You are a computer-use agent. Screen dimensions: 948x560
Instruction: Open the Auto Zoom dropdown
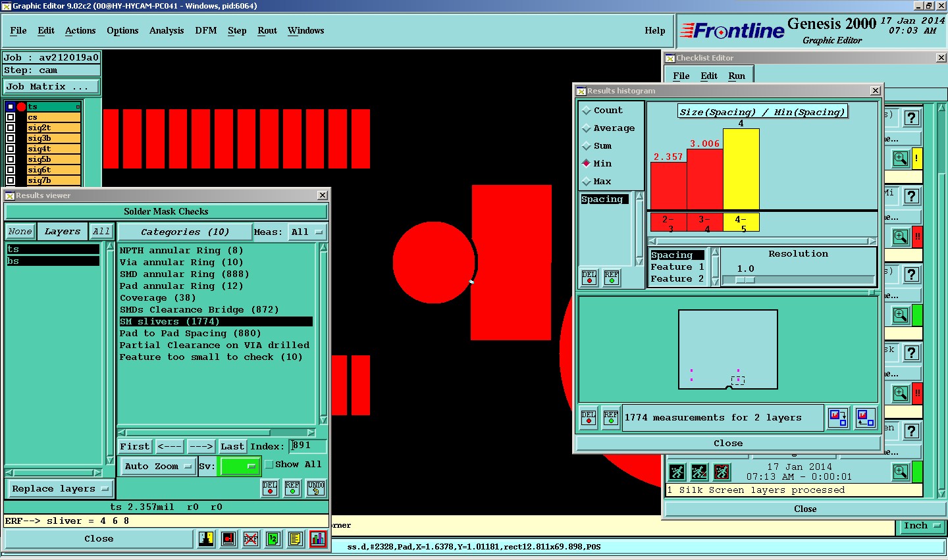(x=157, y=466)
